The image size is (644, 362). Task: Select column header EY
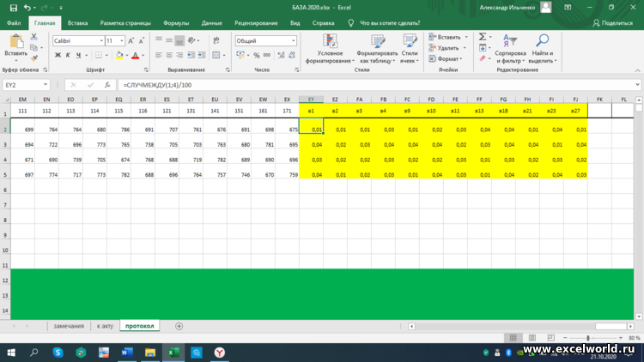(311, 100)
